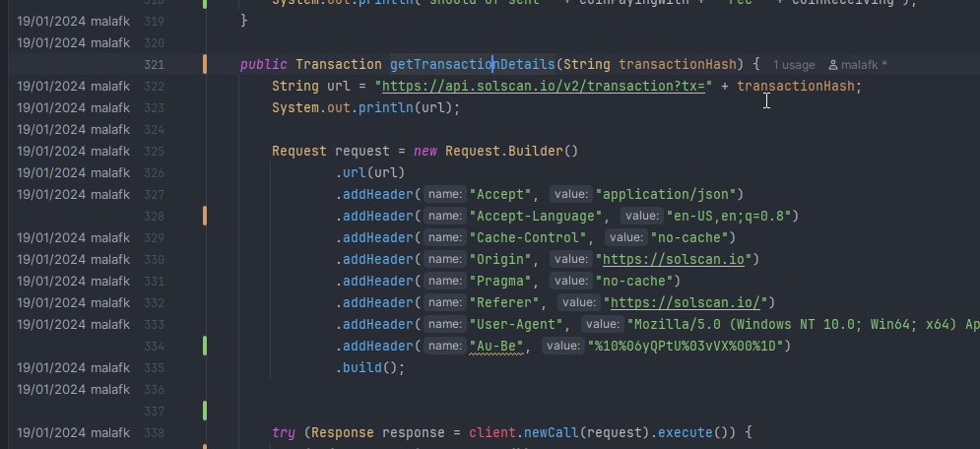Image resolution: width=980 pixels, height=449 pixels.
Task: Click the Request.Builder() constructor call
Action: click(511, 151)
